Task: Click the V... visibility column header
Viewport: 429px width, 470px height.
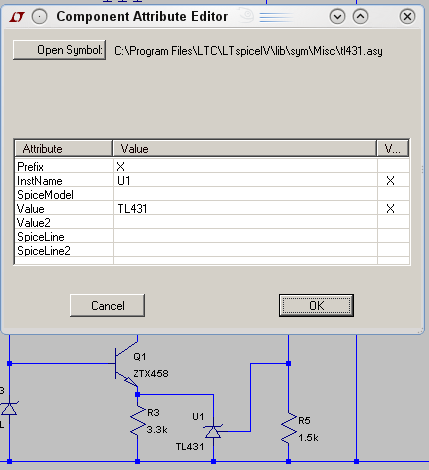Action: pyautogui.click(x=393, y=149)
